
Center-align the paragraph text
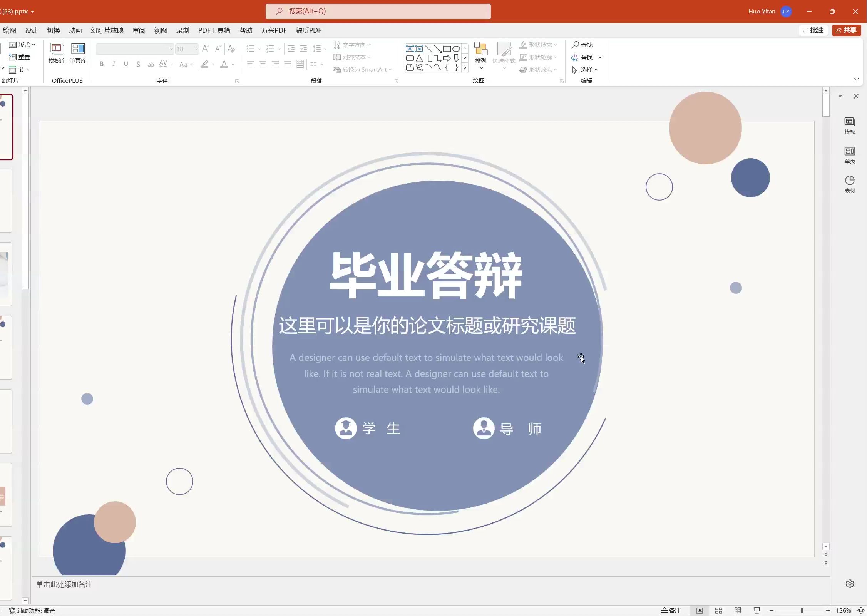(x=263, y=64)
